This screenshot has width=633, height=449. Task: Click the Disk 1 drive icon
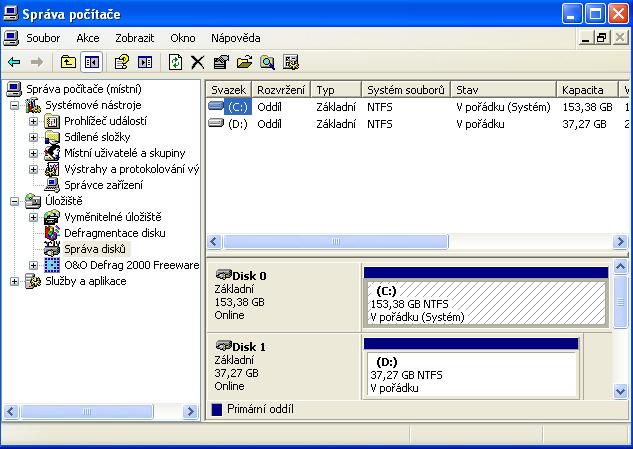click(223, 346)
